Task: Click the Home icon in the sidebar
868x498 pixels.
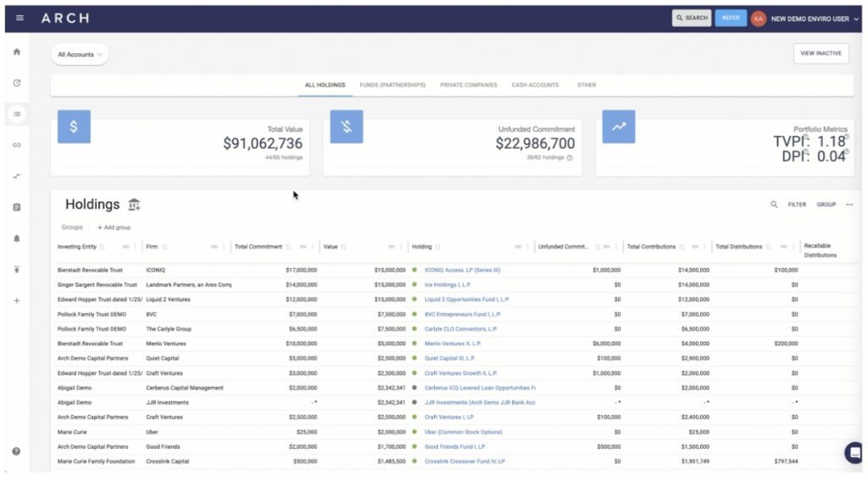Action: (x=17, y=51)
